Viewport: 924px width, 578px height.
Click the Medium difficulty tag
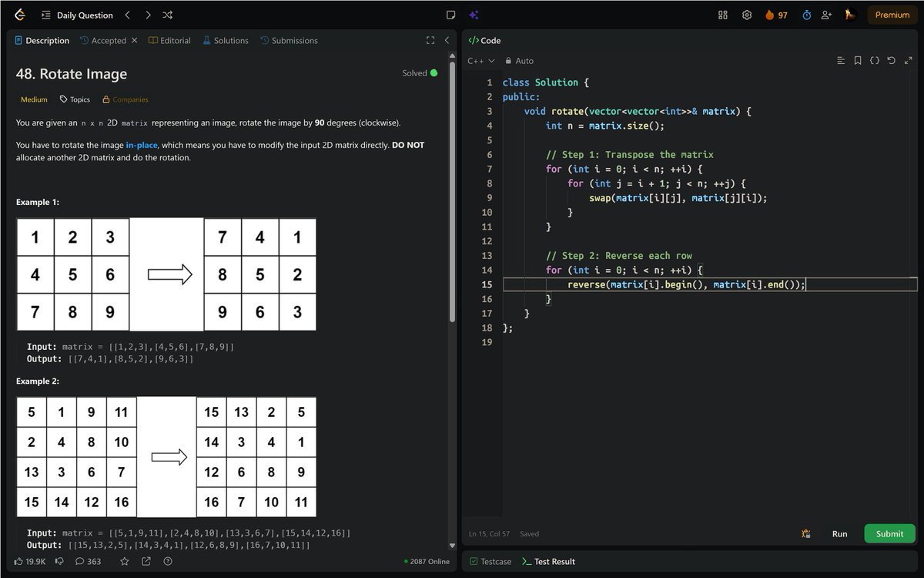pos(34,99)
